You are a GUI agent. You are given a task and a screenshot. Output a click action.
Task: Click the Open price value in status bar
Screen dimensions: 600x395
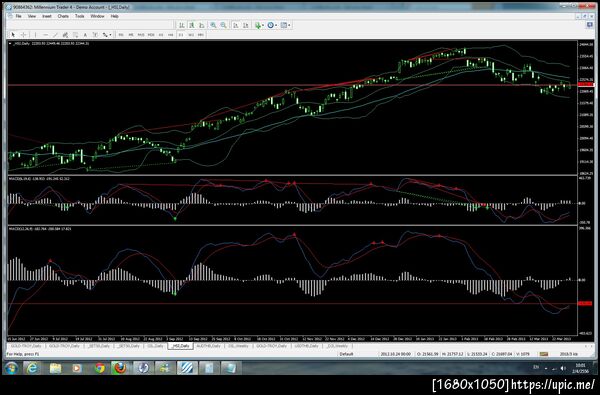point(428,354)
